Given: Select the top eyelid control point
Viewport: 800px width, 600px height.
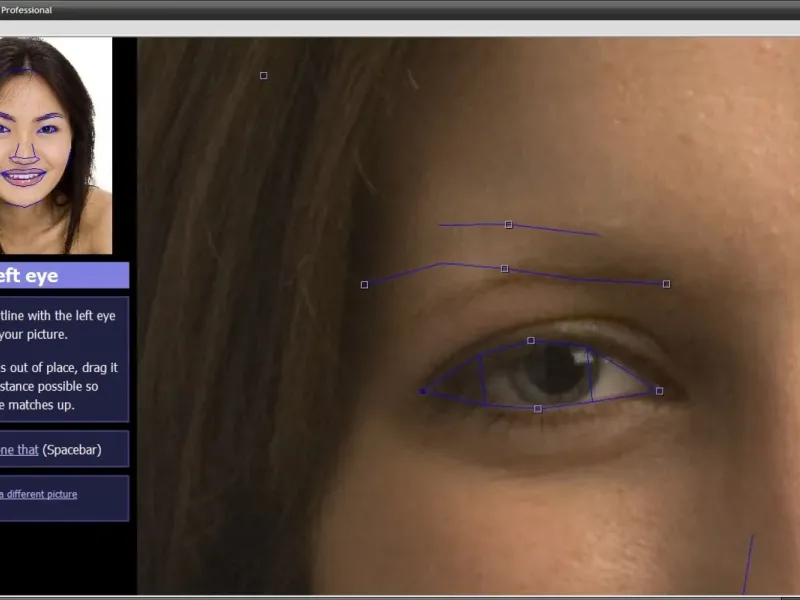Looking at the screenshot, I should tap(531, 340).
